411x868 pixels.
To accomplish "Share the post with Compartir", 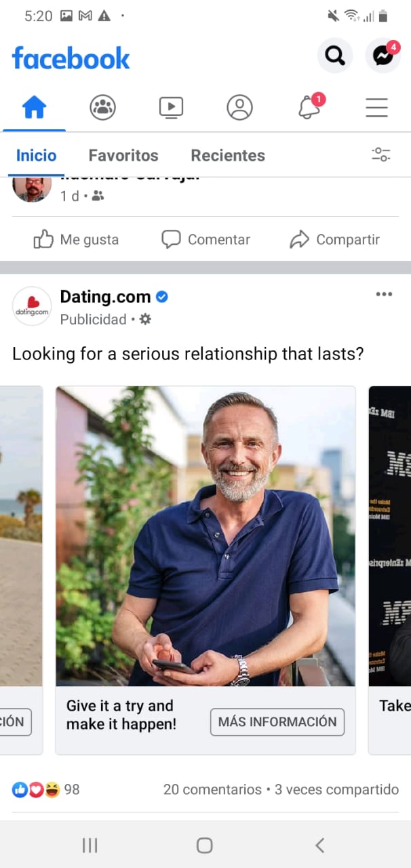I will [x=334, y=239].
